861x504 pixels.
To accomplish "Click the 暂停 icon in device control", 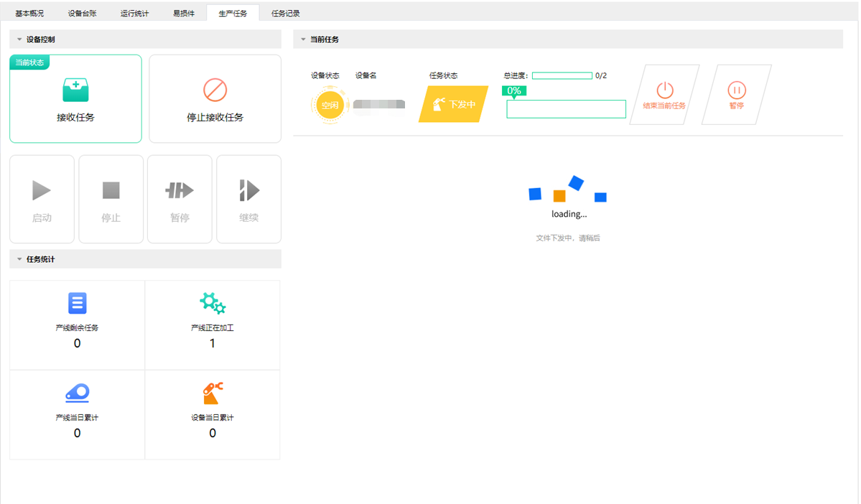I will pos(180,190).
